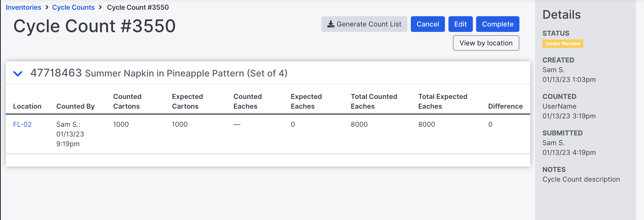Click the Under Review status badge
Viewport: 644px width, 220px height.
pos(562,44)
